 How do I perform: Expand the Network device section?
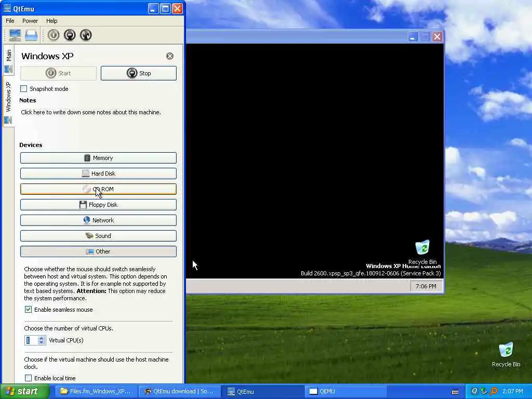pyautogui.click(x=98, y=220)
